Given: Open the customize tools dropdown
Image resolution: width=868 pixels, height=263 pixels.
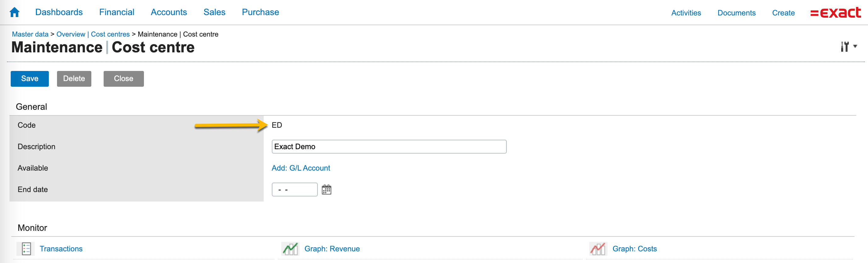Looking at the screenshot, I should coord(848,47).
